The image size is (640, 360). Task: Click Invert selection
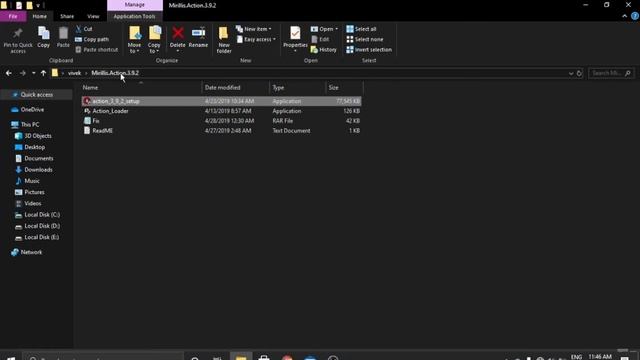[x=369, y=49]
